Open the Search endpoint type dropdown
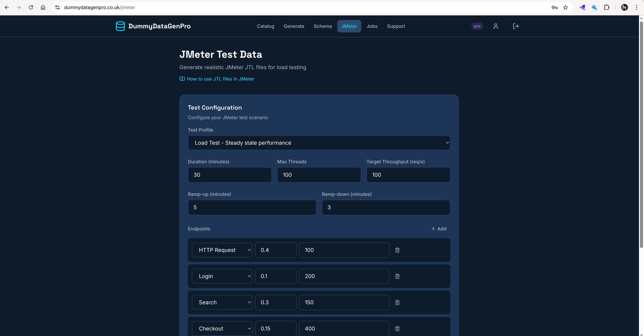The height and width of the screenshot is (336, 644). pos(222,302)
